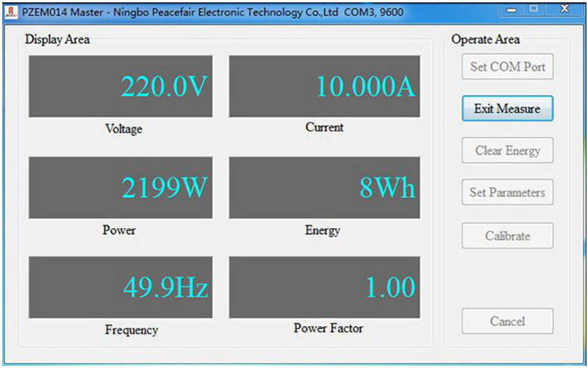Click the Operate Area group title

486,40
